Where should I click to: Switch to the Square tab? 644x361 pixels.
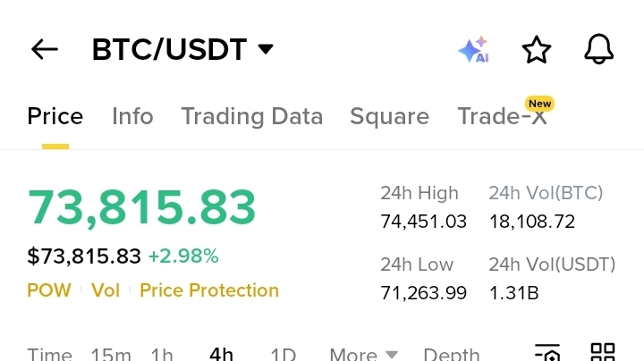click(x=389, y=116)
